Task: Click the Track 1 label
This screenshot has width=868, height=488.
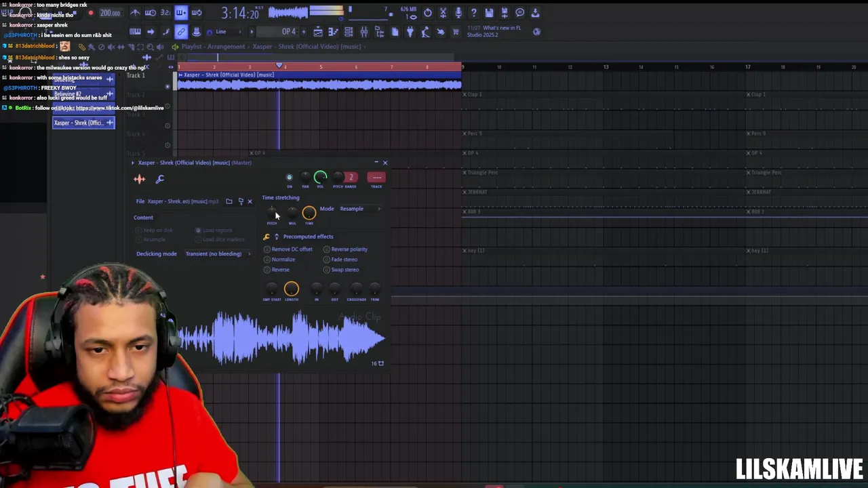Action: tap(136, 76)
